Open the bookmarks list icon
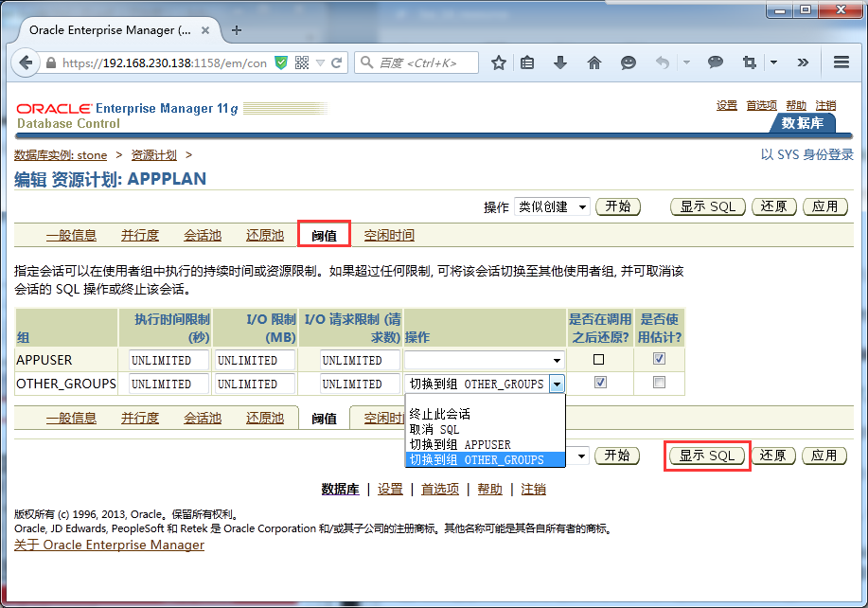The width and height of the screenshot is (868, 608). (527, 63)
